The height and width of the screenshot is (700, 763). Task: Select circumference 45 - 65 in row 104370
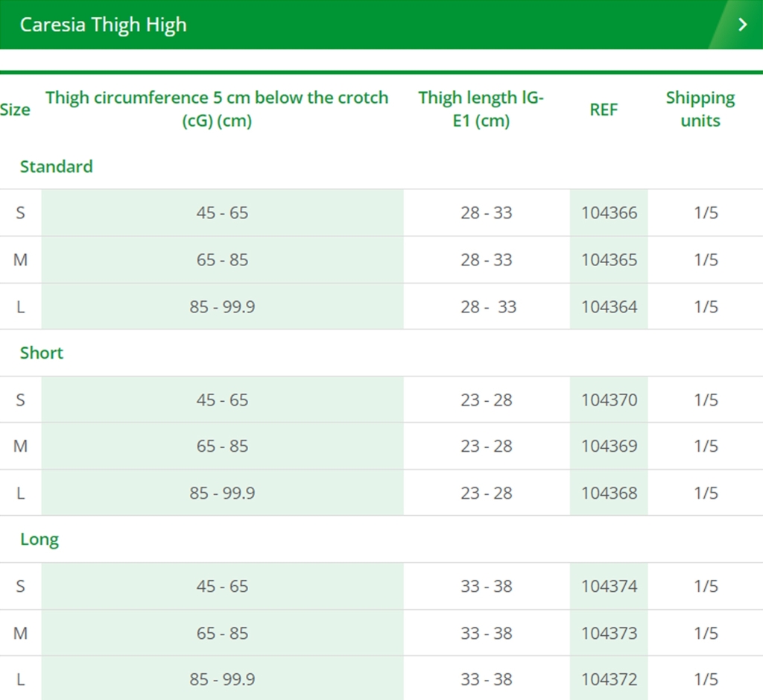[x=222, y=400]
